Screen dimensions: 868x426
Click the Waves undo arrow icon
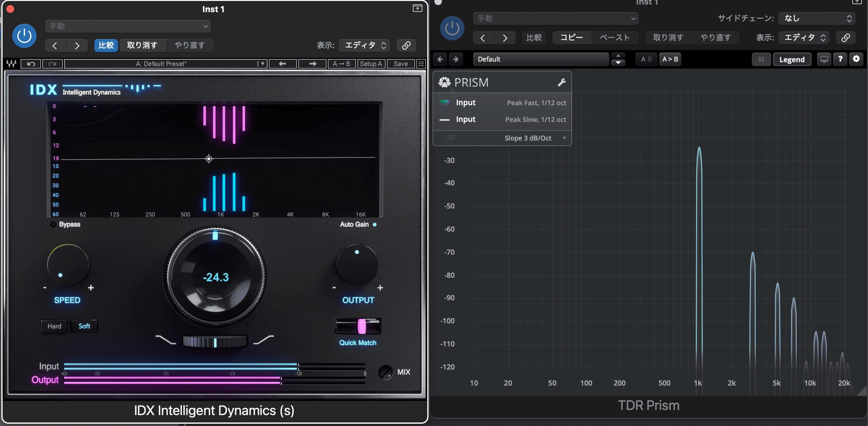31,64
